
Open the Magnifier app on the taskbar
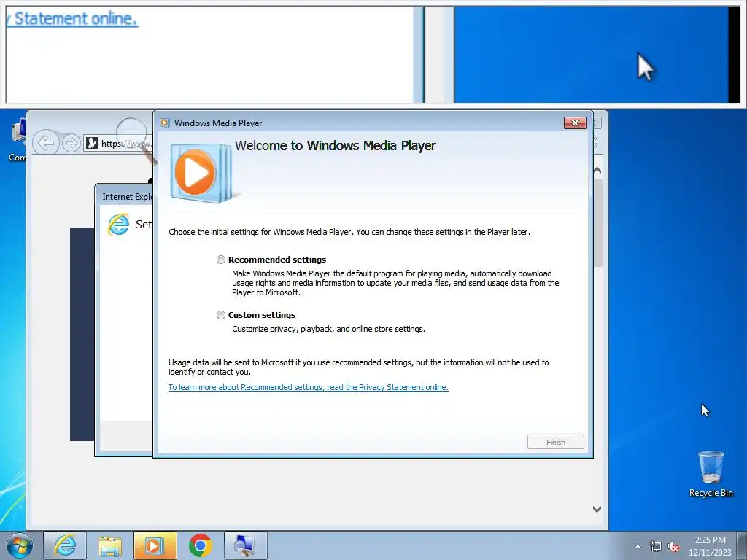(x=245, y=545)
